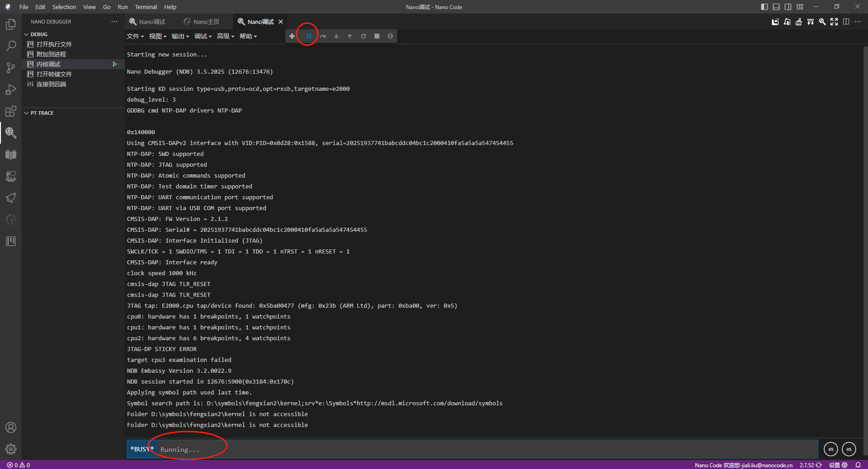Open the Extensions view

(11, 111)
